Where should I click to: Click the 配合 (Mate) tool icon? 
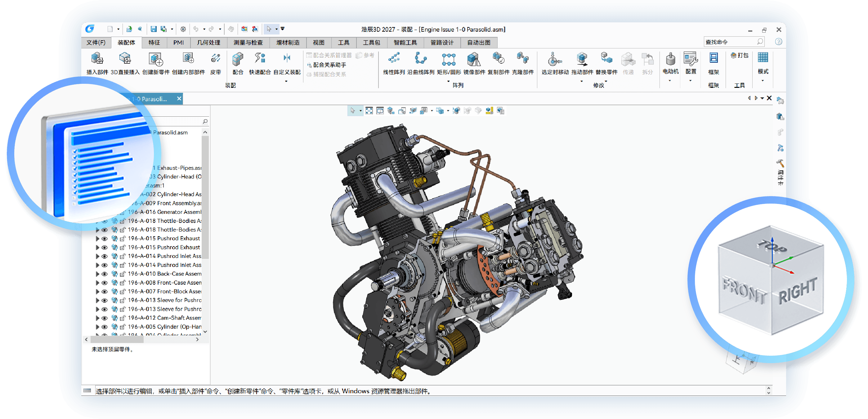point(238,59)
